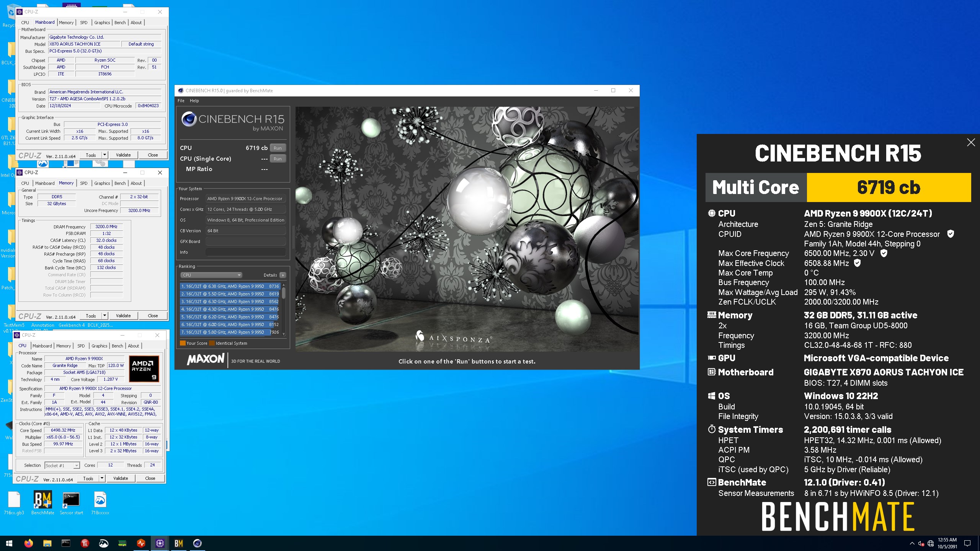The image size is (980, 551).
Task: Click the 6719 cb Multi Core score
Action: pos(889,187)
